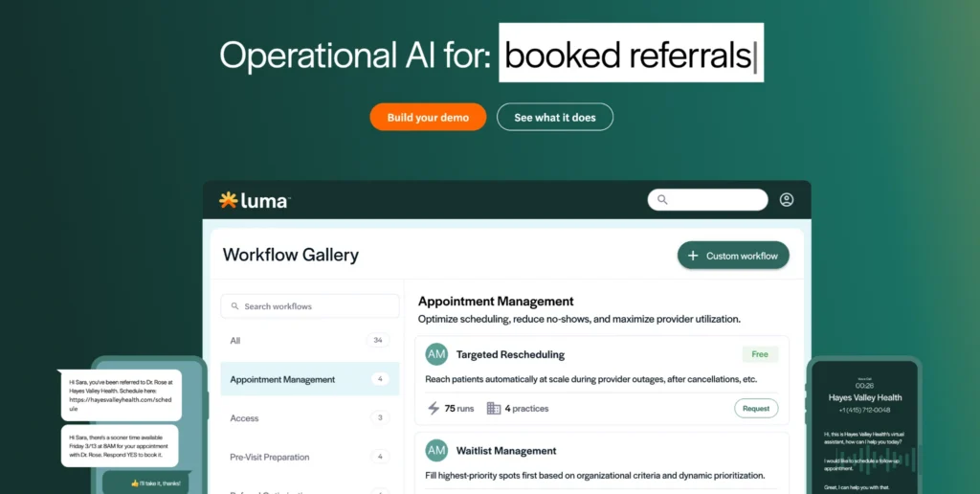Screen dimensions: 980x494
Task: Click the Workflow Gallery heading
Action: [291, 255]
